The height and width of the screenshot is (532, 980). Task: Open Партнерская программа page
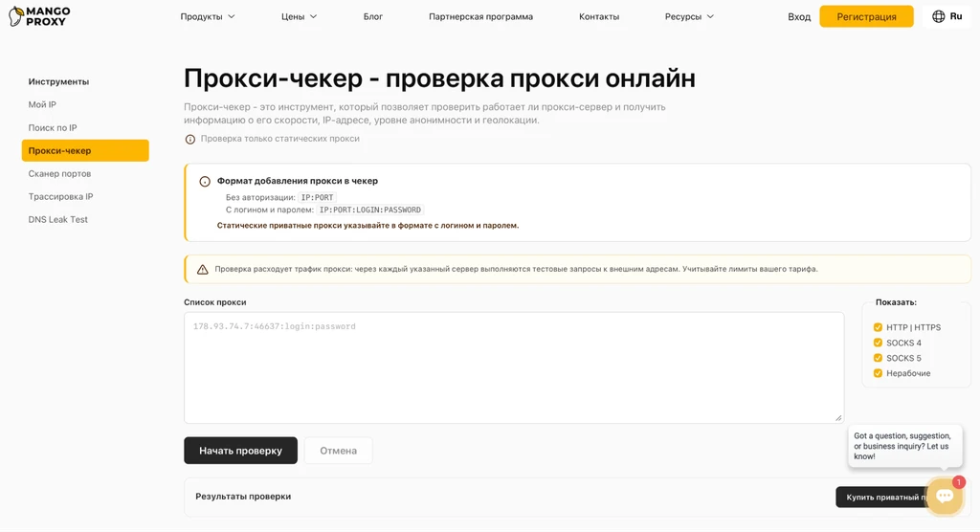click(480, 17)
